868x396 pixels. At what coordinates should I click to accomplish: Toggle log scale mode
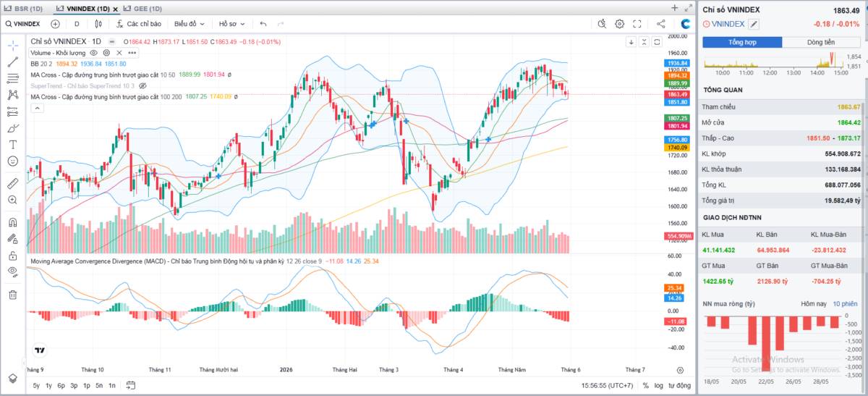click(659, 385)
